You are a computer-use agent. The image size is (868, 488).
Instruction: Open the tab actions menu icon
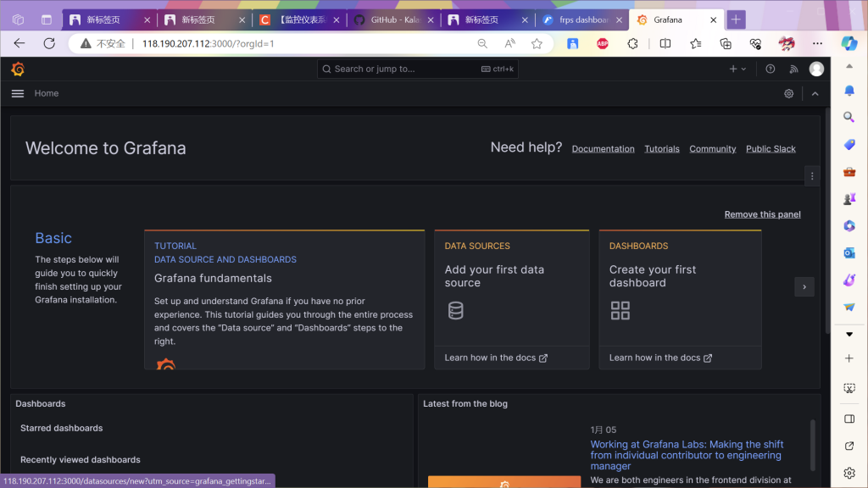tap(47, 20)
